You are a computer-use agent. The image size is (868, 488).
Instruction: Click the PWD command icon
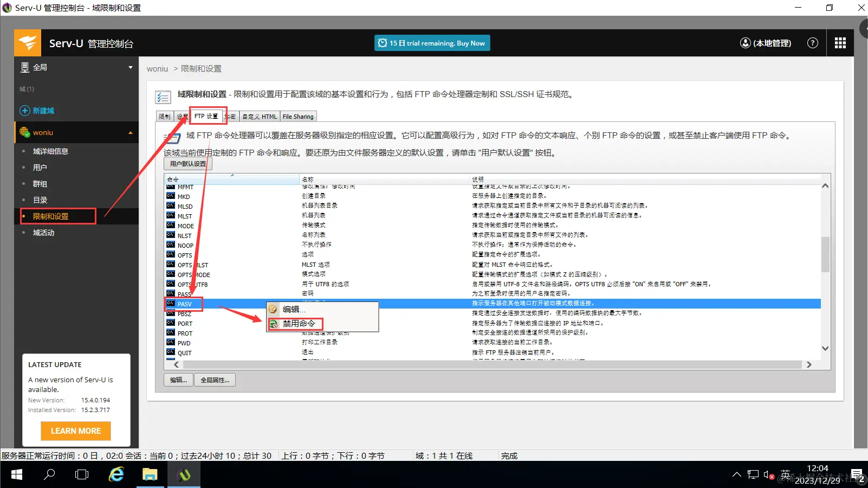tap(171, 343)
